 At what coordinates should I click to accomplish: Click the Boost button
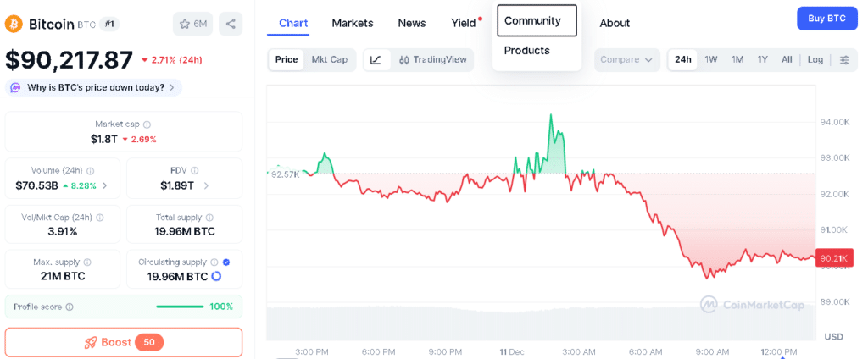point(124,342)
